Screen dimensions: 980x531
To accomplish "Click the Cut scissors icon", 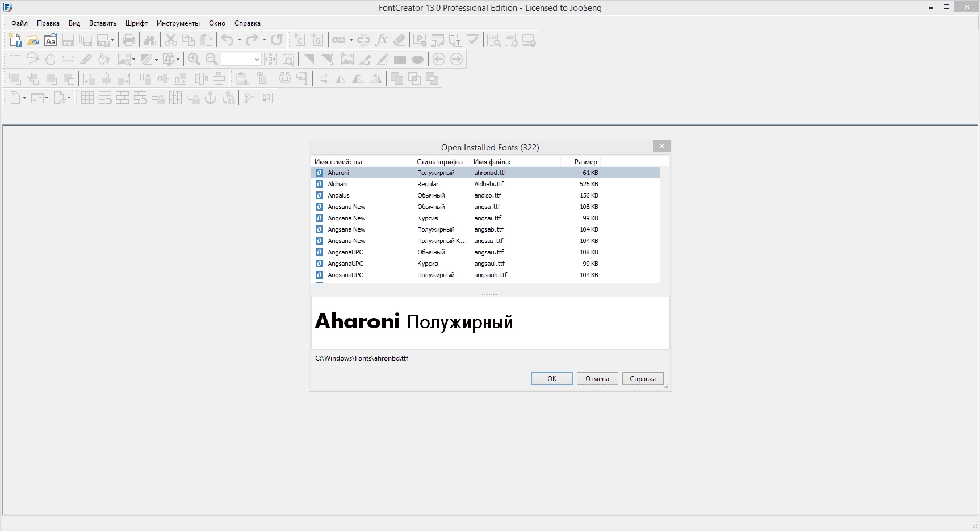I will click(x=171, y=40).
